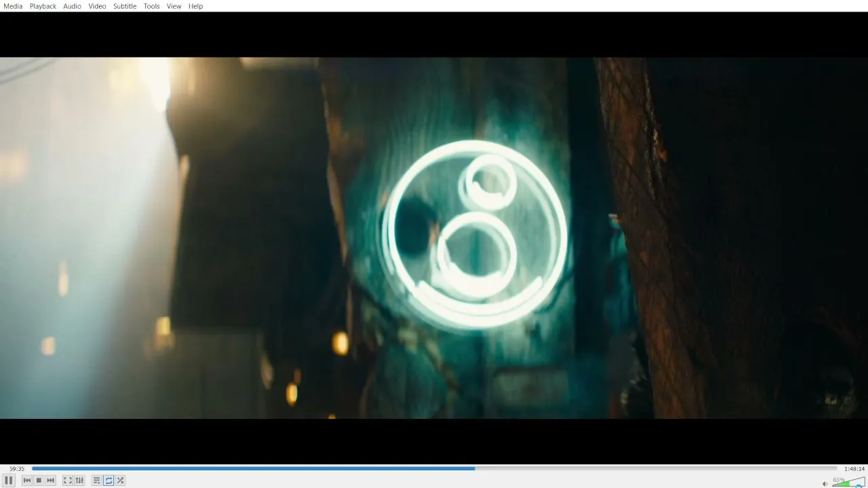Pause the video playback

[9, 481]
